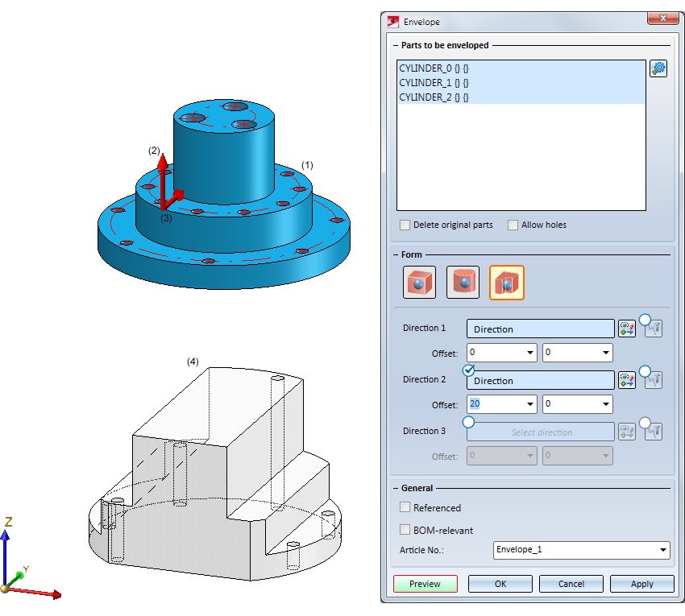This screenshot has width=685, height=616.
Task: Click the Direction 1 selection icon
Action: coord(626,329)
